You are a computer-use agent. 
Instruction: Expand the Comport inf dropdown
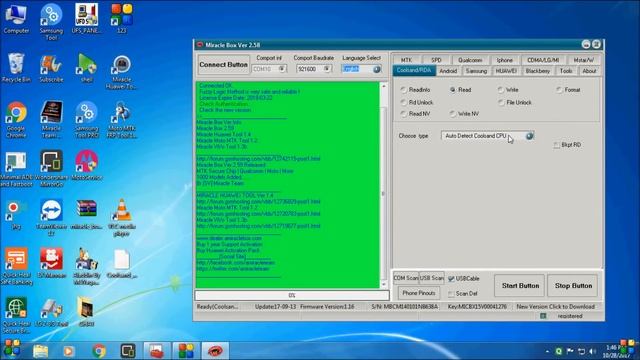pos(282,69)
